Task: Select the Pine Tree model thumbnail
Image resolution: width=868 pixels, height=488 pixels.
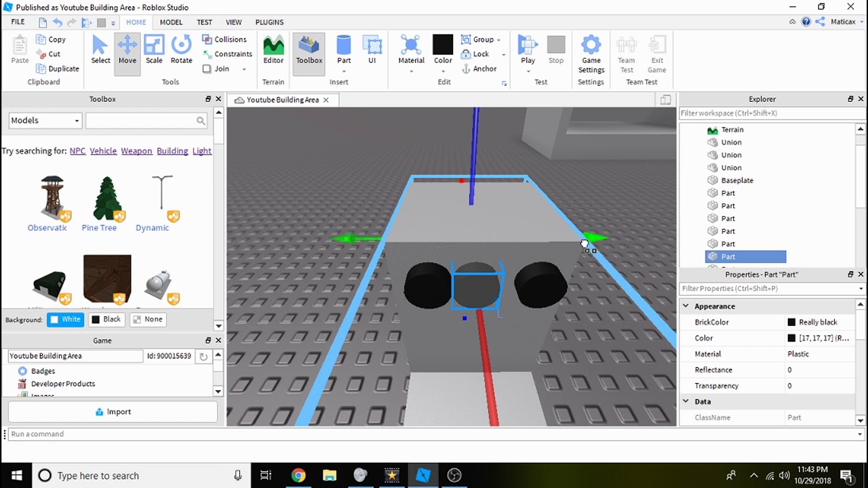Action: 106,199
